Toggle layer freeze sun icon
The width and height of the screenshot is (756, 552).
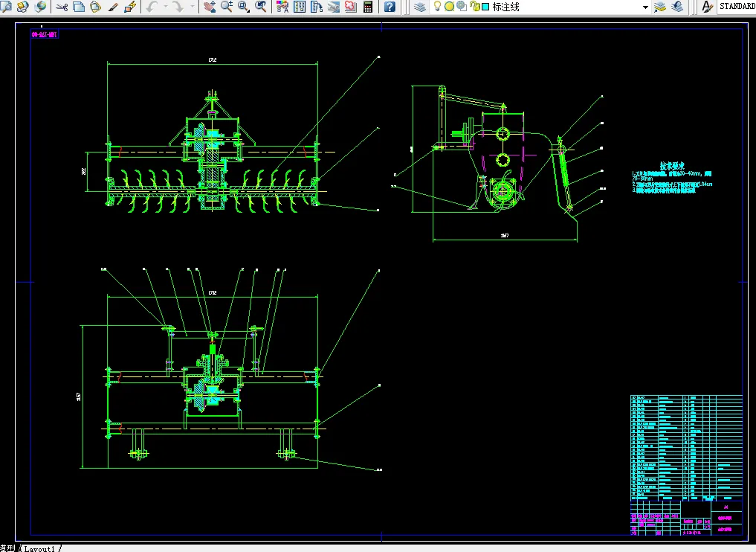[x=449, y=7]
